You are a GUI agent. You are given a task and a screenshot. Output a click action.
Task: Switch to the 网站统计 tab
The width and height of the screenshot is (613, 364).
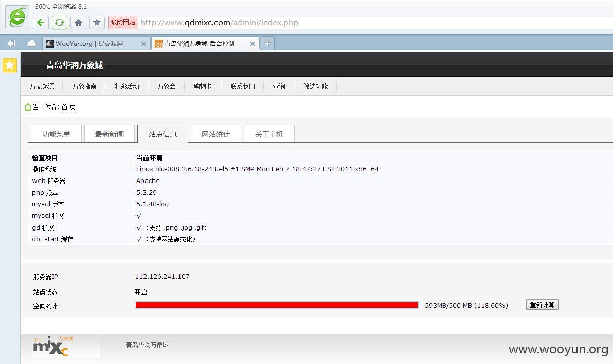[216, 134]
